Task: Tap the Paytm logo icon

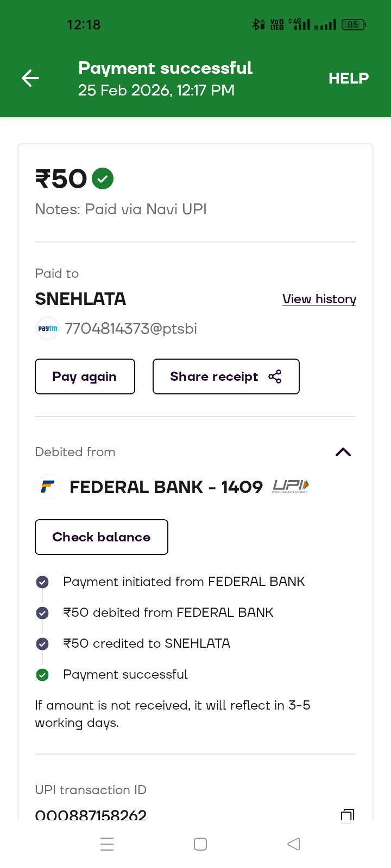Action: (x=48, y=329)
